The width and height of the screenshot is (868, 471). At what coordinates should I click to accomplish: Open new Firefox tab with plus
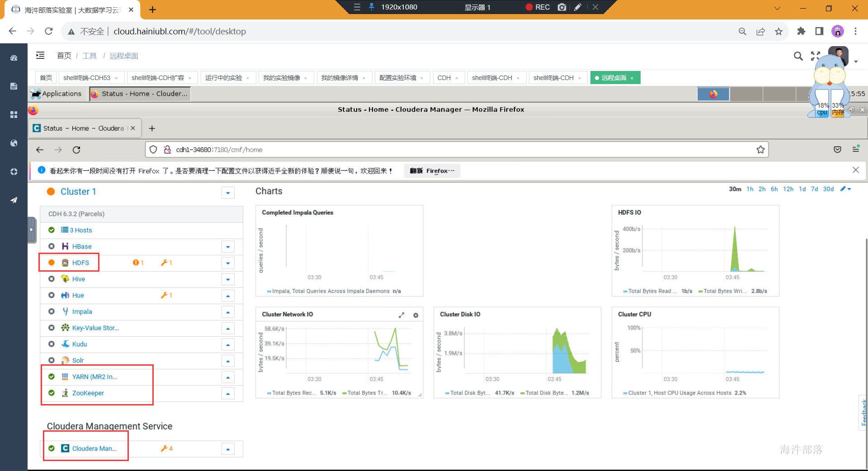[x=152, y=128]
